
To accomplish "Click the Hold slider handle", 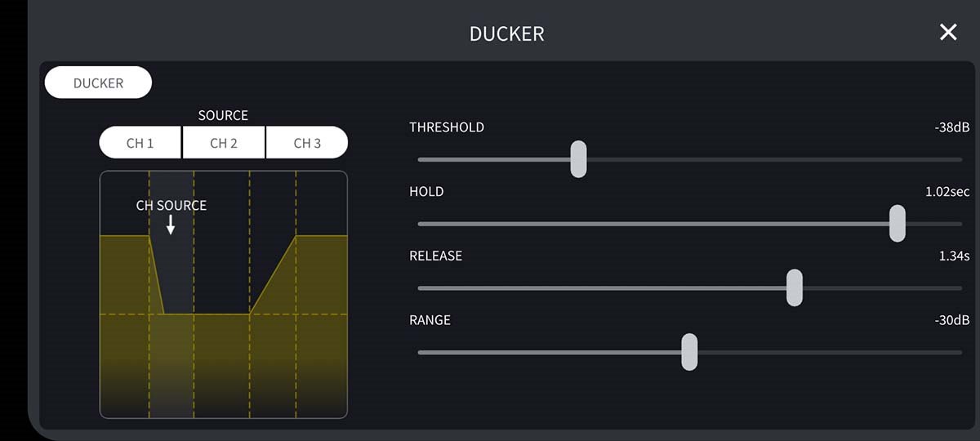I will [897, 224].
